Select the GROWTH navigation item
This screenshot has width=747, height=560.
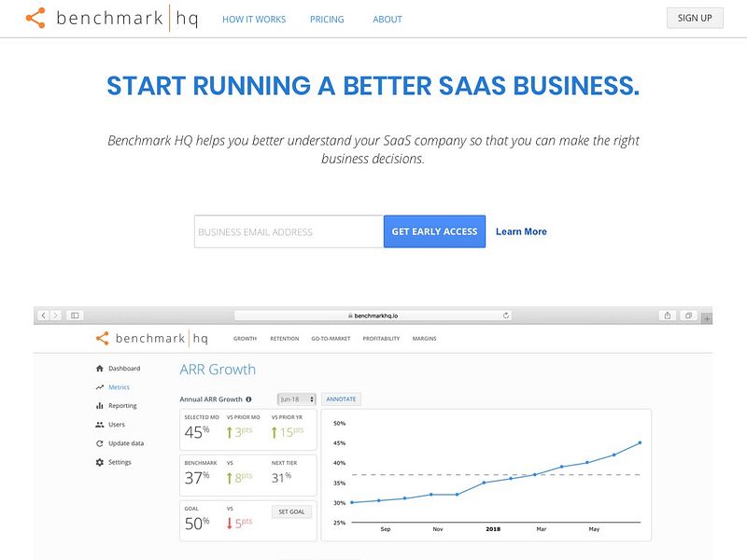(246, 339)
